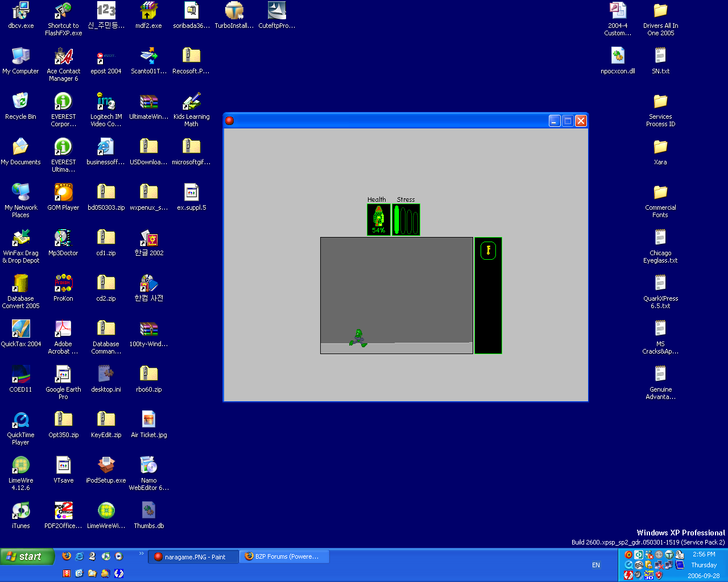Open the Windows start menu
The width and height of the screenshot is (728, 582).
27,556
